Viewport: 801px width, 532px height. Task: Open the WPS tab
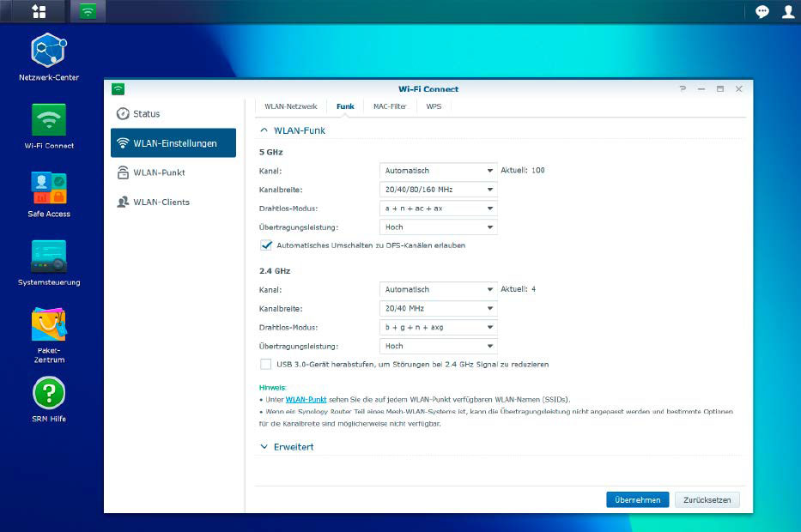click(x=434, y=106)
